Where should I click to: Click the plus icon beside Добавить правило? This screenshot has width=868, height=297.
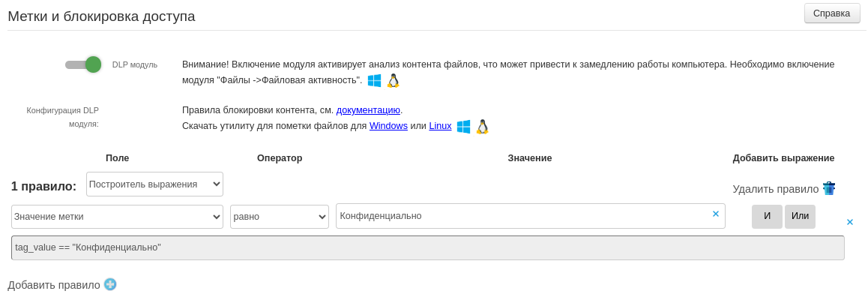tap(110, 284)
